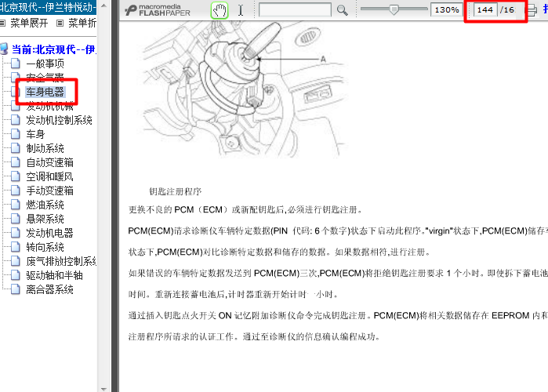Open 驱动轴和半轴 in the tree
The height and width of the screenshot is (392, 548).
[55, 275]
